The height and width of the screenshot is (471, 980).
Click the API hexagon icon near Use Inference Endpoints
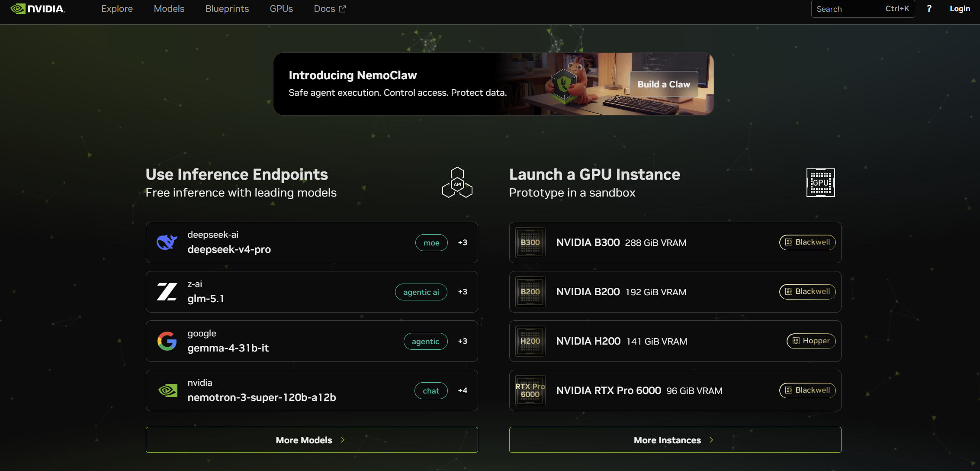[457, 182]
